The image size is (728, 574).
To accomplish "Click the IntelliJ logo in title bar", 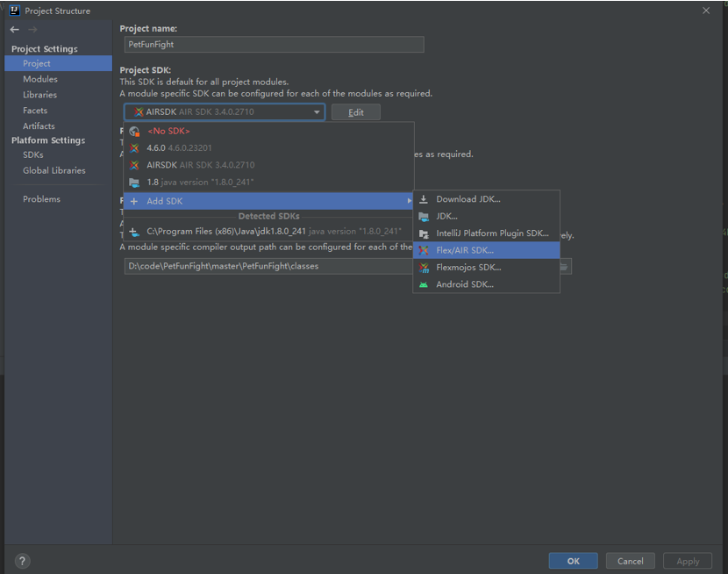I will tap(15, 11).
